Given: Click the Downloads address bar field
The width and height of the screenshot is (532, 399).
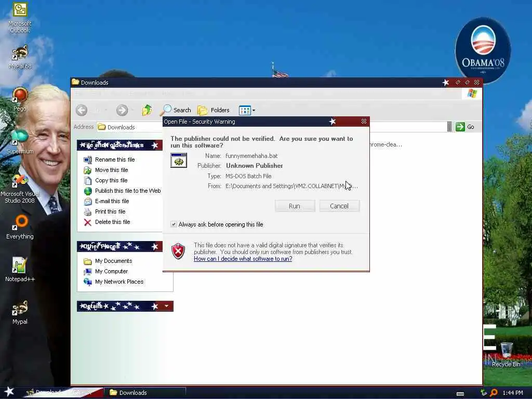Looking at the screenshot, I should (271, 127).
